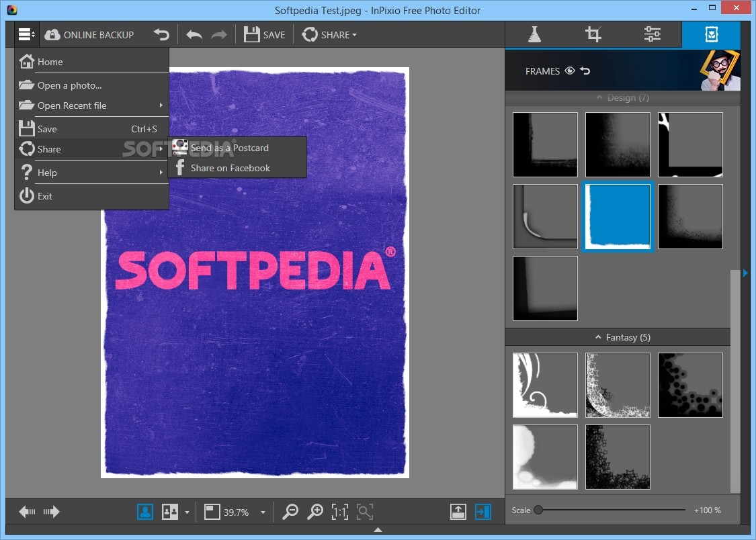The height and width of the screenshot is (540, 756).
Task: Redo the last action
Action: [x=219, y=35]
